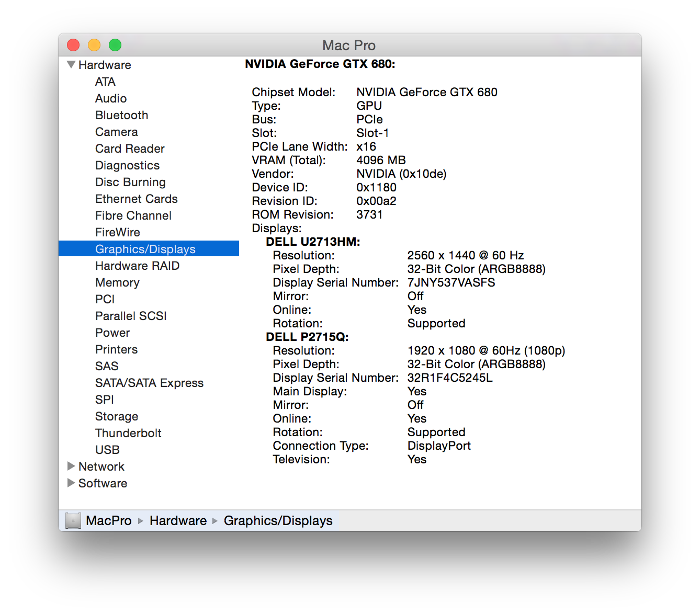Minimize the Mac Pro window
Image resolution: width=700 pixels, height=615 pixels.
[x=94, y=45]
